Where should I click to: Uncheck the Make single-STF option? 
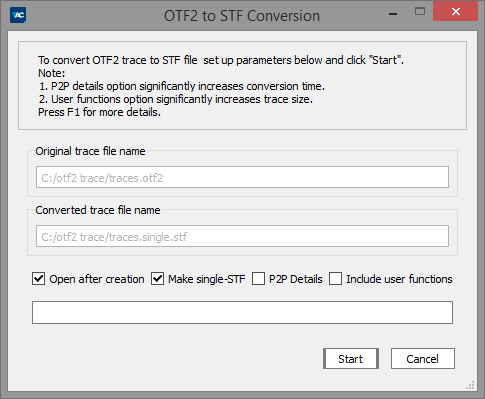click(157, 278)
